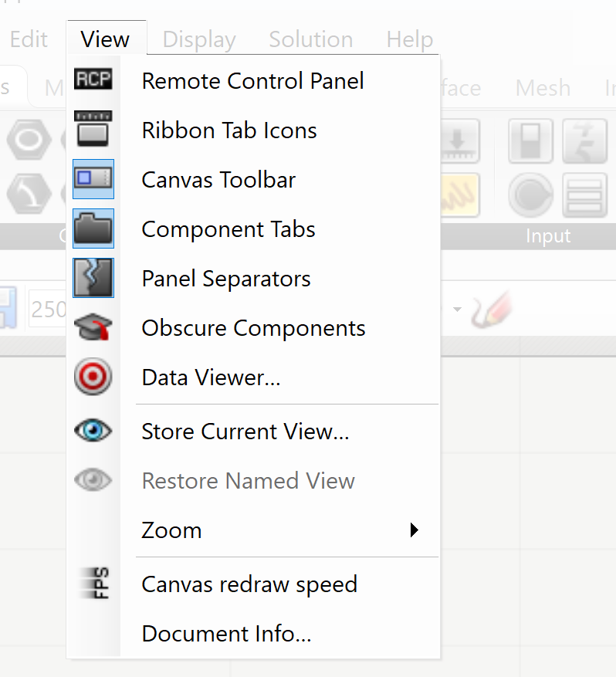Open Document Info dialog
Viewport: 616px width, 677px height.
(226, 634)
